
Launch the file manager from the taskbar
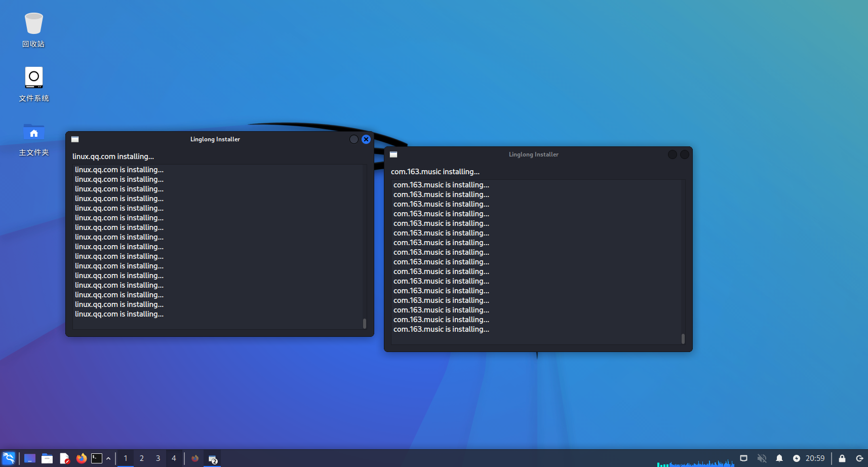(47, 458)
